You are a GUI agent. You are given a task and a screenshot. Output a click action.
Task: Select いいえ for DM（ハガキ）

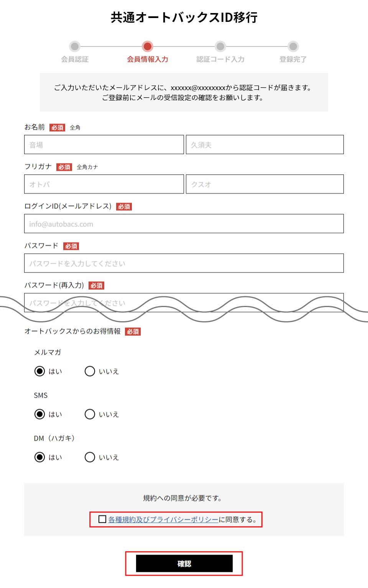click(90, 457)
